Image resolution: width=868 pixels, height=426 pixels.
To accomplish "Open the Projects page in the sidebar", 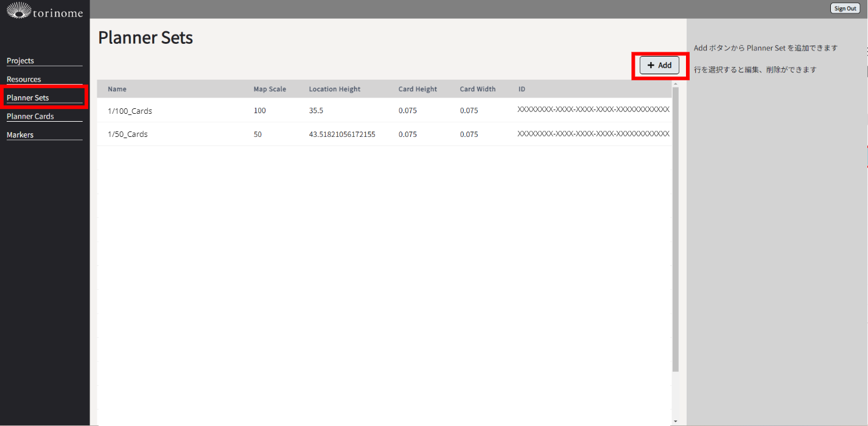I will click(20, 61).
